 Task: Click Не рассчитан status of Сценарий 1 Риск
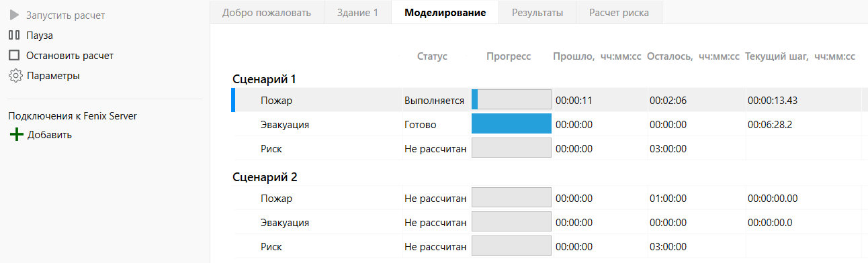435,148
